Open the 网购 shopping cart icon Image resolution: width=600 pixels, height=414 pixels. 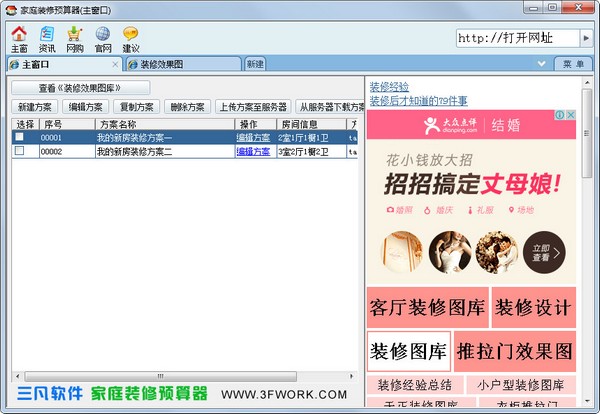[x=75, y=39]
